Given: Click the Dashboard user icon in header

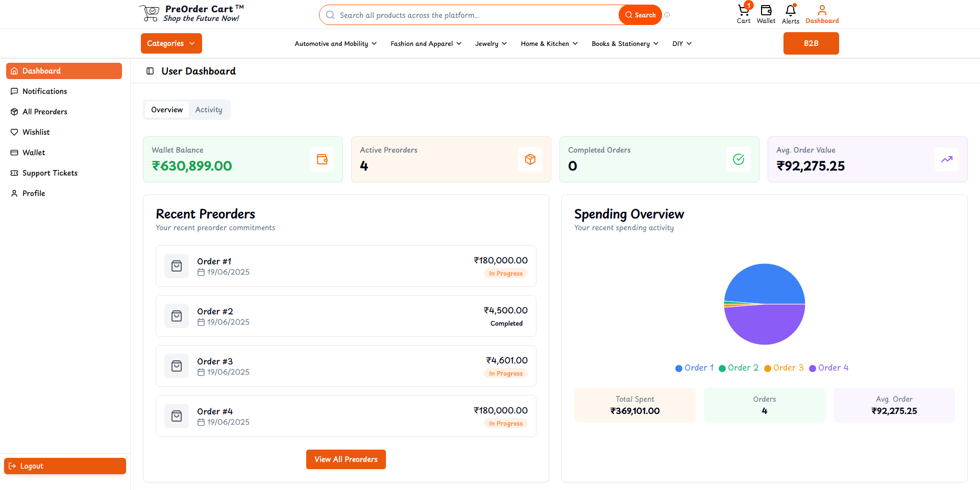Looking at the screenshot, I should pyautogui.click(x=822, y=11).
